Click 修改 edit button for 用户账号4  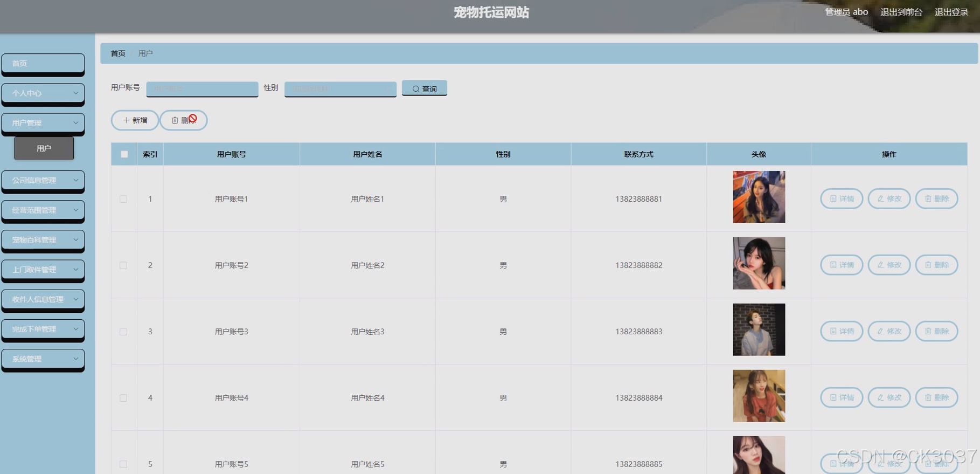[889, 397]
